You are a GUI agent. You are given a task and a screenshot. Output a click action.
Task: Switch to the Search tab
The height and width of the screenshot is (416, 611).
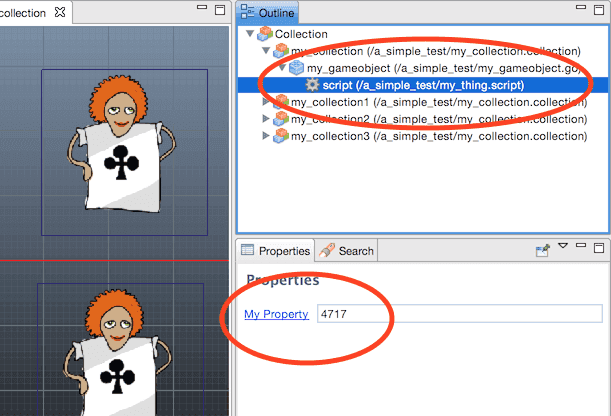click(347, 251)
